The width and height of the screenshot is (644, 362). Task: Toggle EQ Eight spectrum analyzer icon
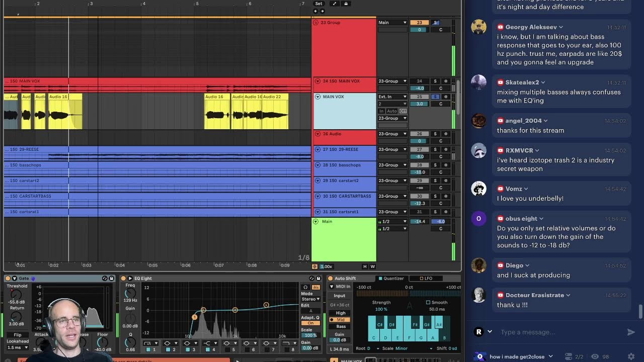pyautogui.click(x=316, y=287)
